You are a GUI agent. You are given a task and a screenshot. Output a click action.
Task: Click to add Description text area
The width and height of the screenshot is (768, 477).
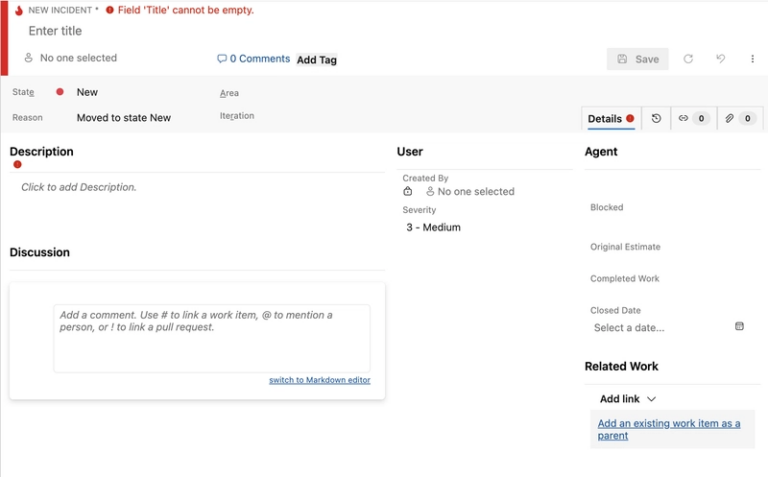[x=79, y=187]
